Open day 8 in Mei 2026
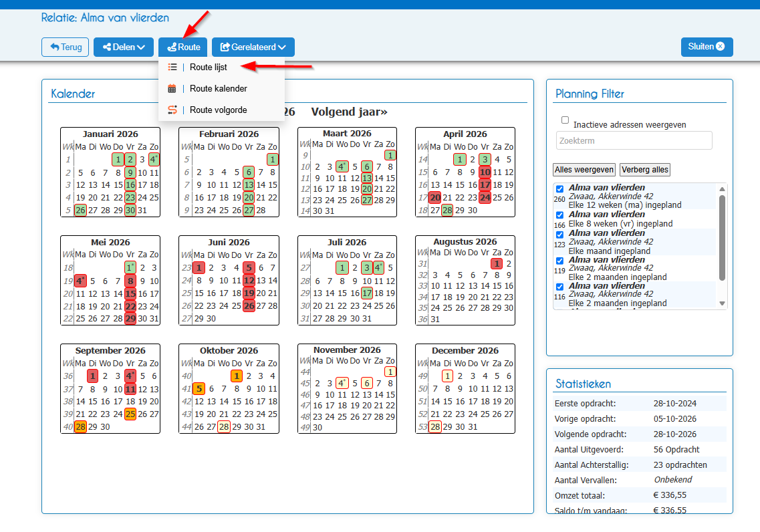760x532 pixels. pos(130,281)
